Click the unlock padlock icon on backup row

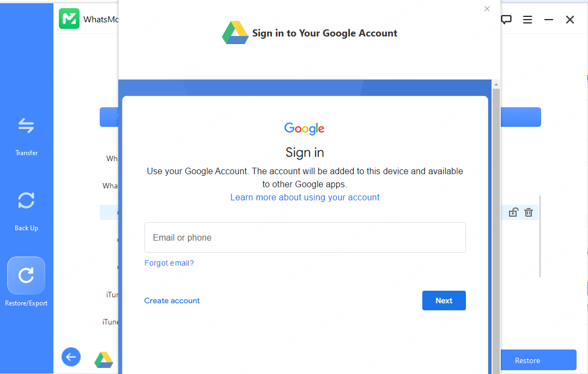pos(513,212)
